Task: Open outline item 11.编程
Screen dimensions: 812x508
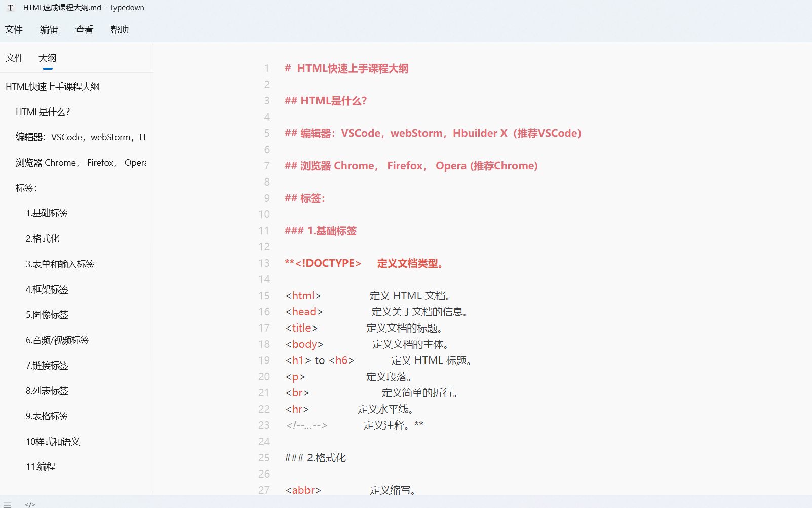Action: (41, 467)
